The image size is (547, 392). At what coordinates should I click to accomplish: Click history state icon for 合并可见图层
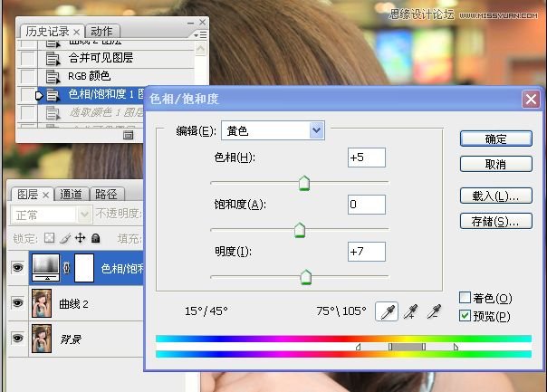(53, 59)
